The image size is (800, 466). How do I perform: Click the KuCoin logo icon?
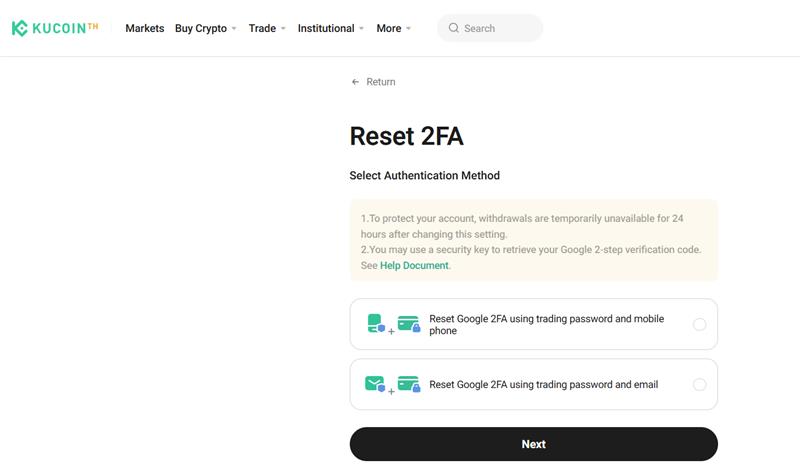click(19, 28)
